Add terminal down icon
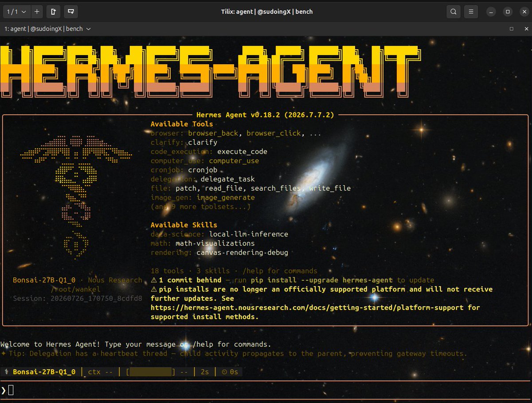Image resolution: width=532 pixels, height=403 pixels. [71, 12]
